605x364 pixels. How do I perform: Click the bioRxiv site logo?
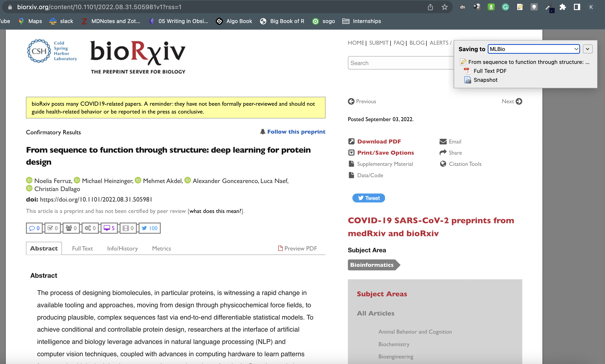138,57
